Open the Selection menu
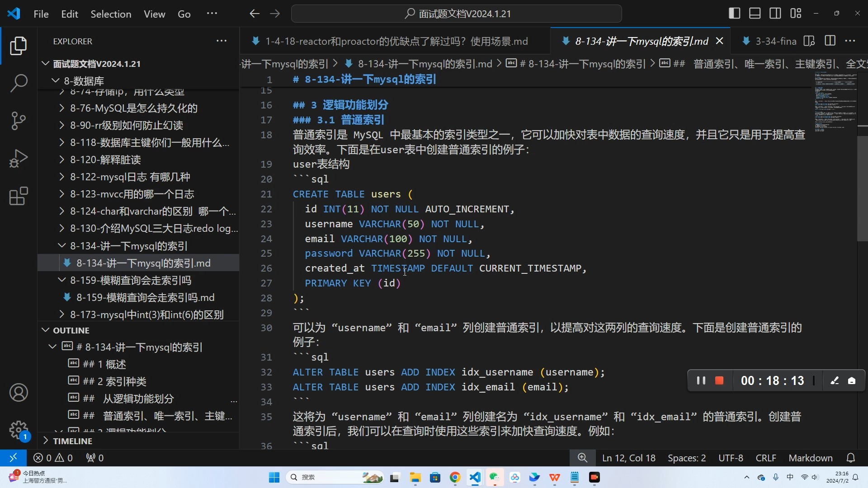868x488 pixels. (x=111, y=14)
